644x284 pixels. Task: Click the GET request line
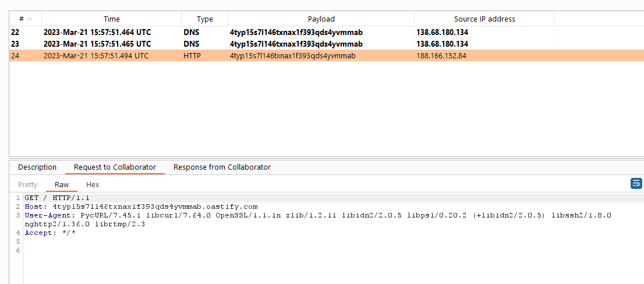coord(57,198)
